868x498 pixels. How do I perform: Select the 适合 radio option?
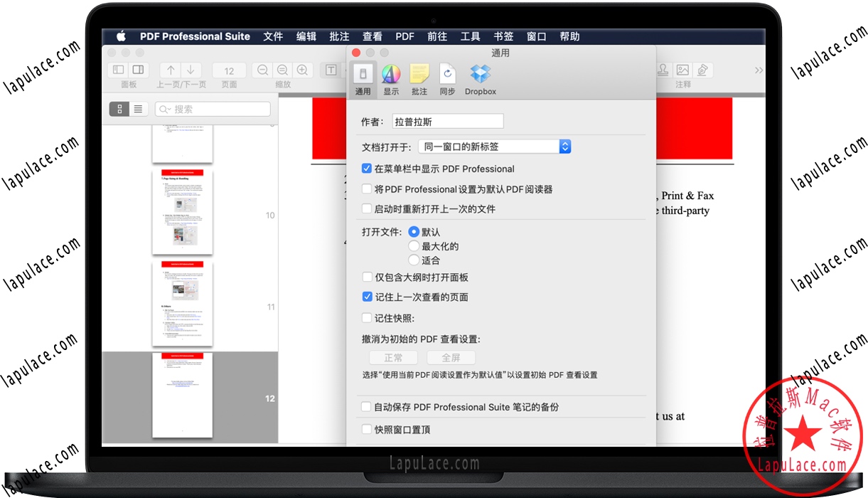pos(414,260)
